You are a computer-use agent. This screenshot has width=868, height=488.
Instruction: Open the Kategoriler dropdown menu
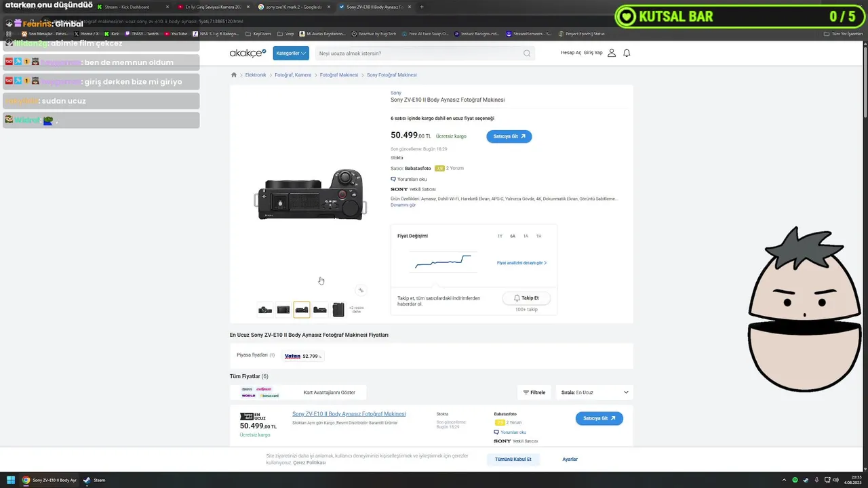coord(291,53)
